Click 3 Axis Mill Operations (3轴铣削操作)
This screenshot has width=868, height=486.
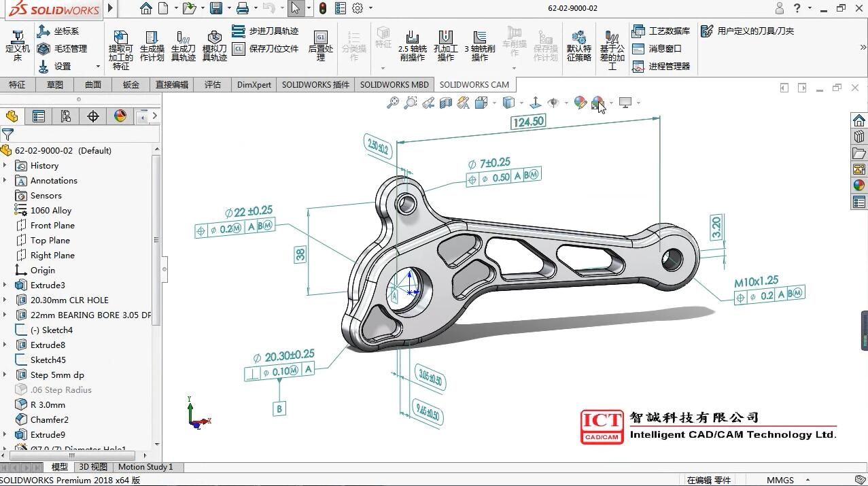480,46
